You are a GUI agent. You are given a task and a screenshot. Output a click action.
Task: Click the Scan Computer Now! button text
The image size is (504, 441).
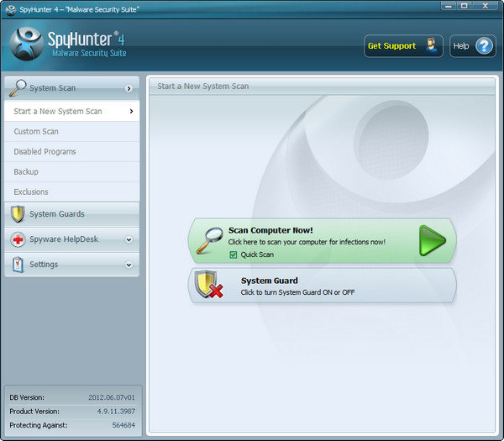(x=270, y=230)
